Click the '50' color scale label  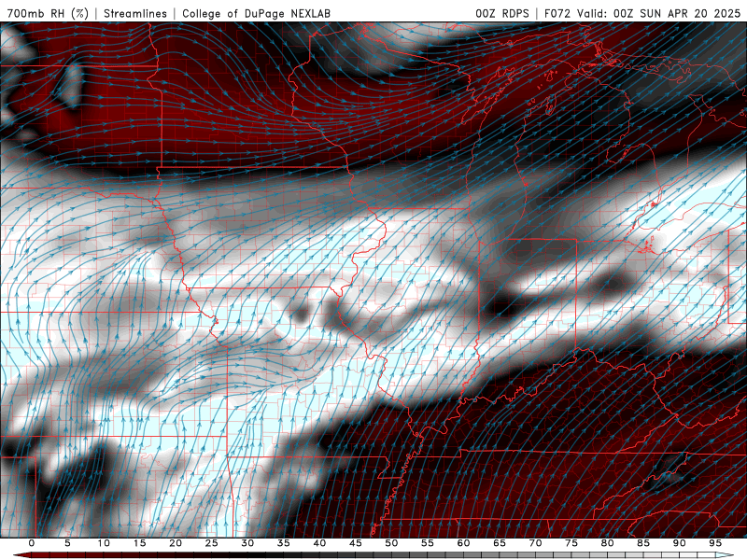tap(391, 543)
